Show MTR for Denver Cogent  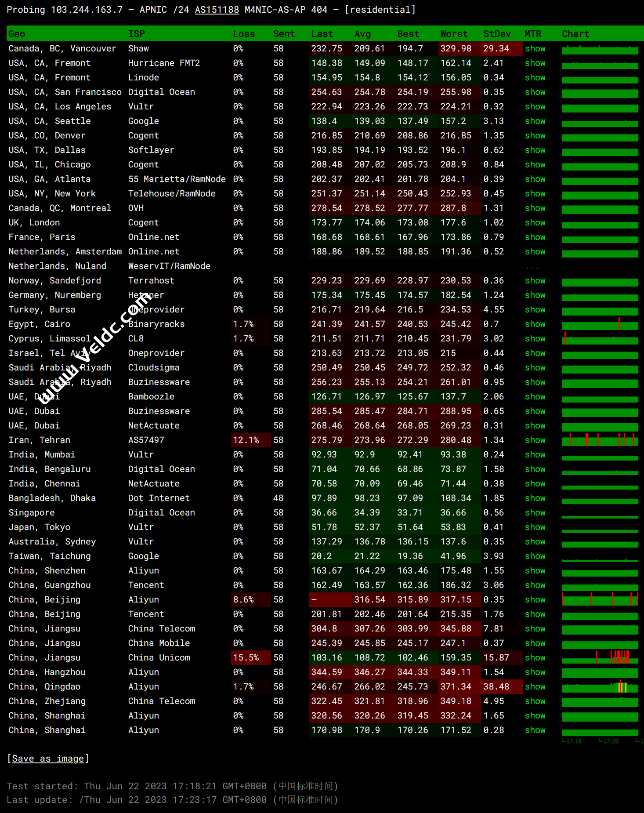coord(535,135)
